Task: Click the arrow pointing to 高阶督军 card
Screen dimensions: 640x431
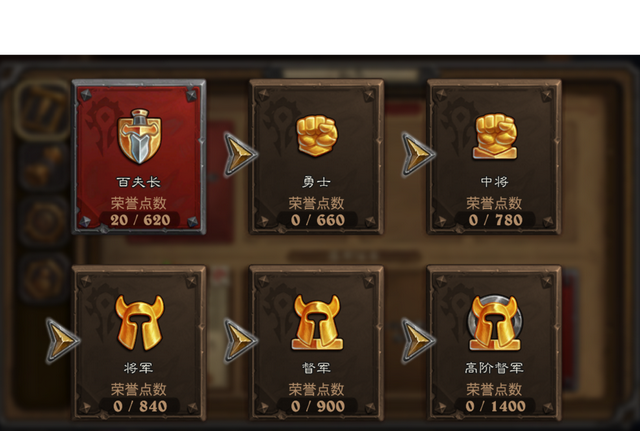Action: click(418, 340)
